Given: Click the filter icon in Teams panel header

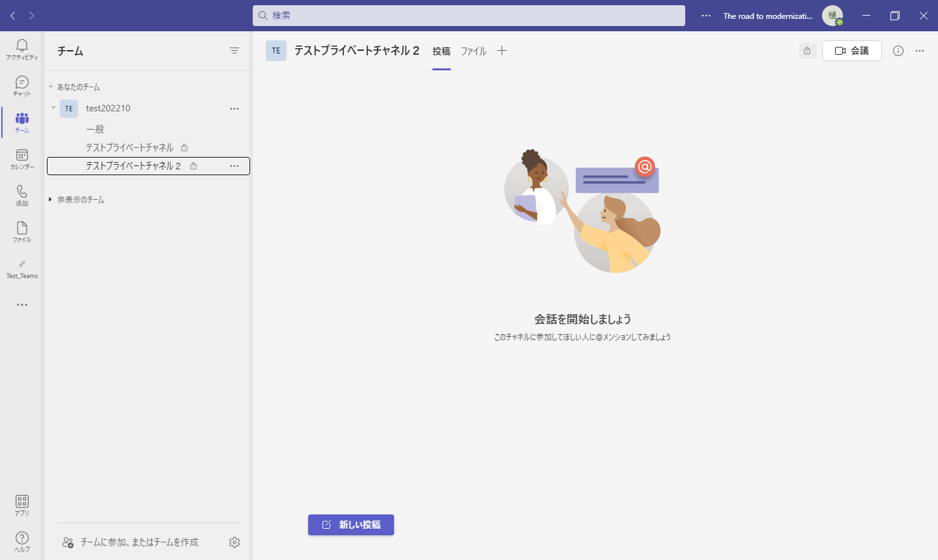Looking at the screenshot, I should click(x=234, y=51).
